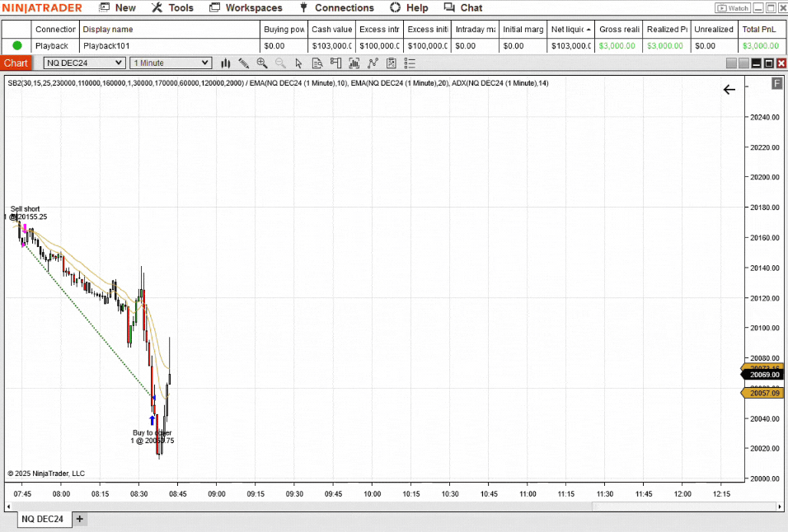This screenshot has height=532, width=788.
Task: Click the Excess intraday margin $100,000 cell
Action: coord(379,45)
